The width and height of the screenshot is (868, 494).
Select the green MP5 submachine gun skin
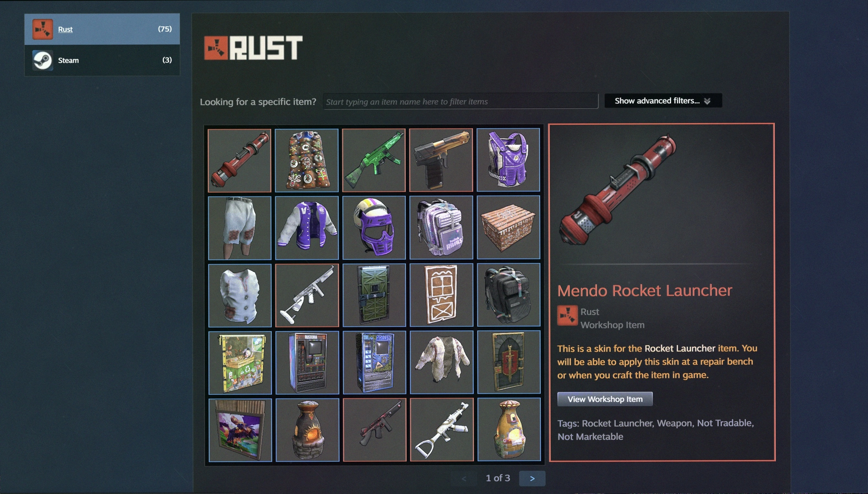374,160
